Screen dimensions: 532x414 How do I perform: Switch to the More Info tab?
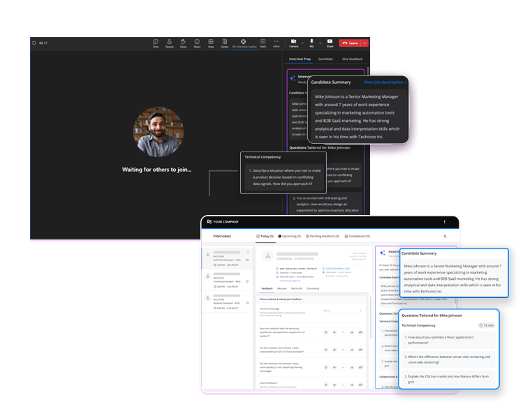pos(297,288)
